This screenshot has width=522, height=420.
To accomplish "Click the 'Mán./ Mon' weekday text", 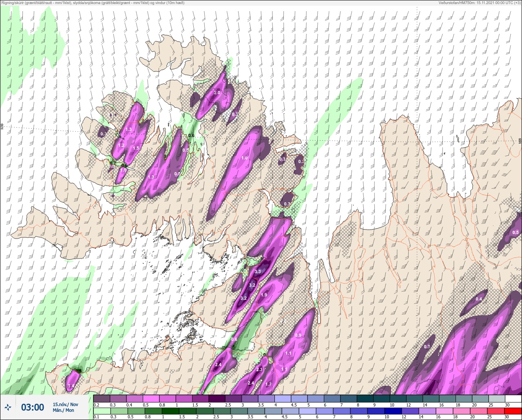I will pyautogui.click(x=64, y=410).
